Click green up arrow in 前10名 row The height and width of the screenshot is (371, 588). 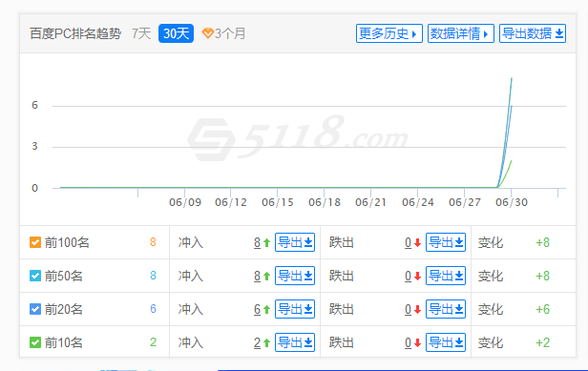click(266, 343)
